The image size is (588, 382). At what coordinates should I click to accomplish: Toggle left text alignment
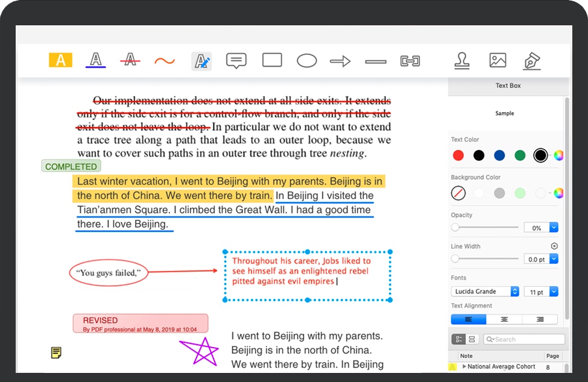(x=469, y=319)
